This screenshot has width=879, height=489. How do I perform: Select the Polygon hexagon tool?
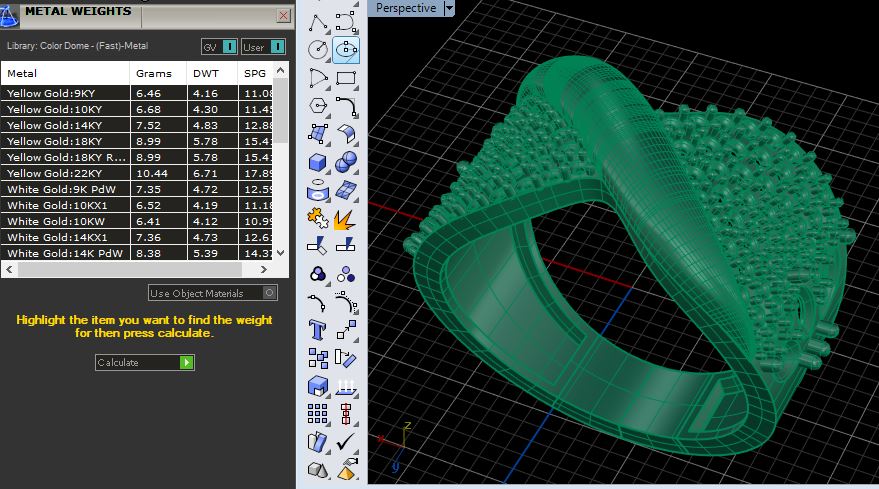[x=318, y=106]
